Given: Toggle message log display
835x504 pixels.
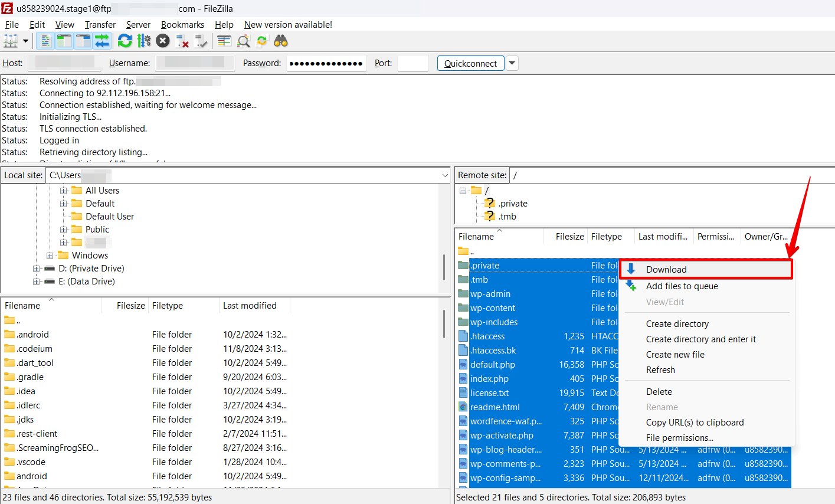Looking at the screenshot, I should (45, 41).
